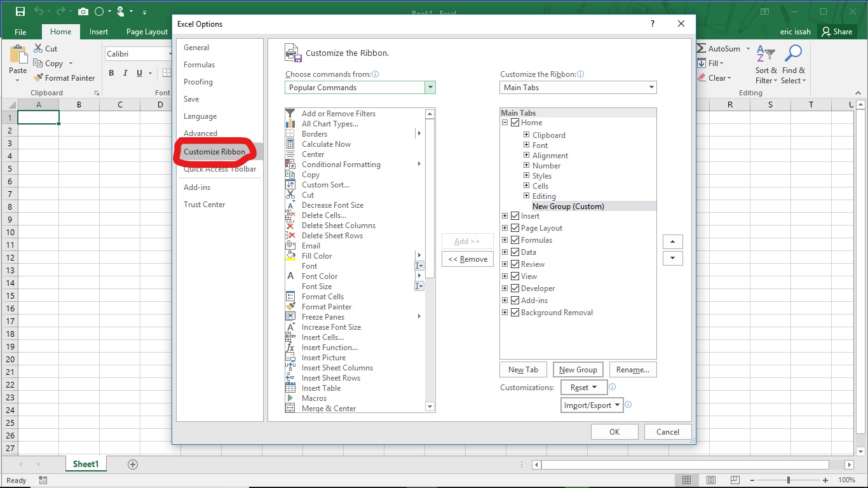
Task: Click the Camera icon in the Quick Access Toolbar
Action: click(83, 11)
